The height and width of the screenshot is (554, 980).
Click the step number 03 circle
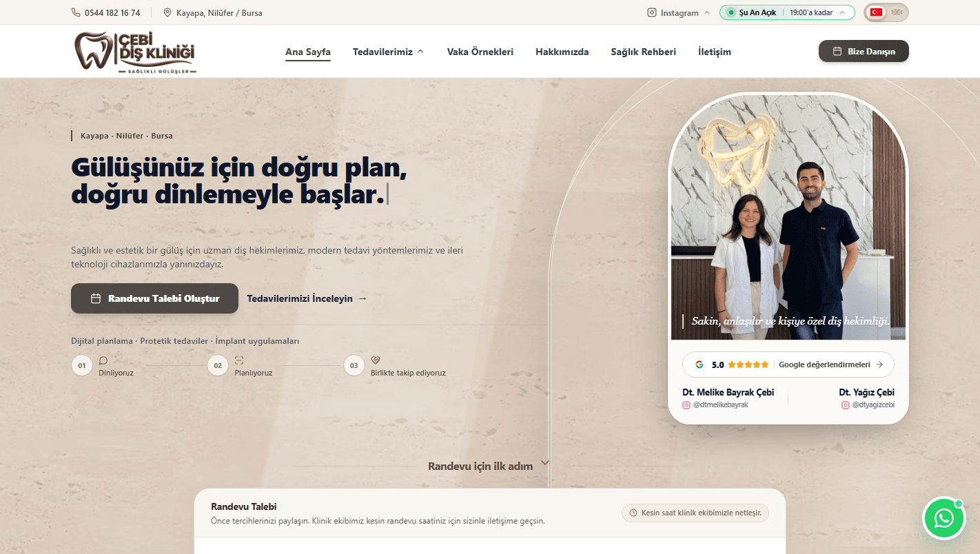point(354,365)
